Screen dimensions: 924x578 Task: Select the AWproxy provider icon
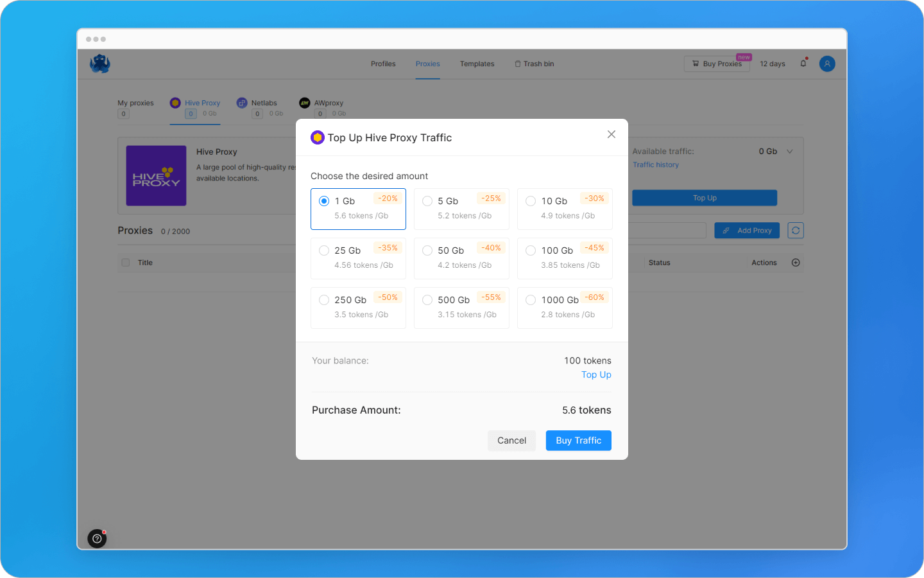[x=304, y=103]
